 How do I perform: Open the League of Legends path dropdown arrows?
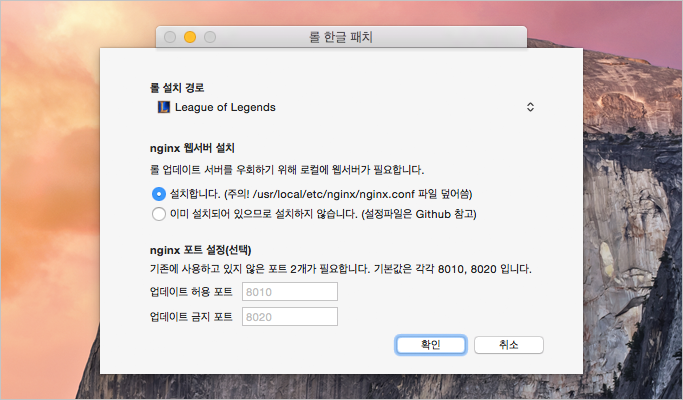coord(530,107)
